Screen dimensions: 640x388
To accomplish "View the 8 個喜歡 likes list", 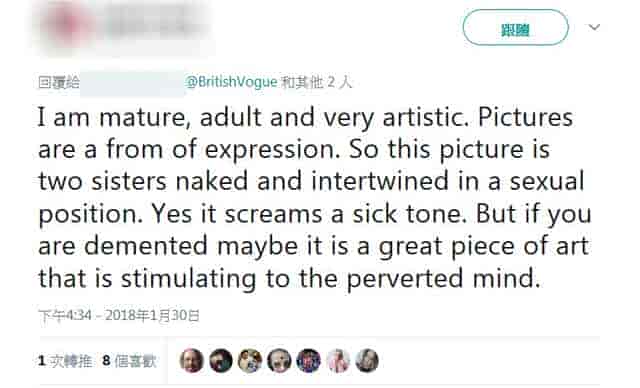I will pos(129,361).
